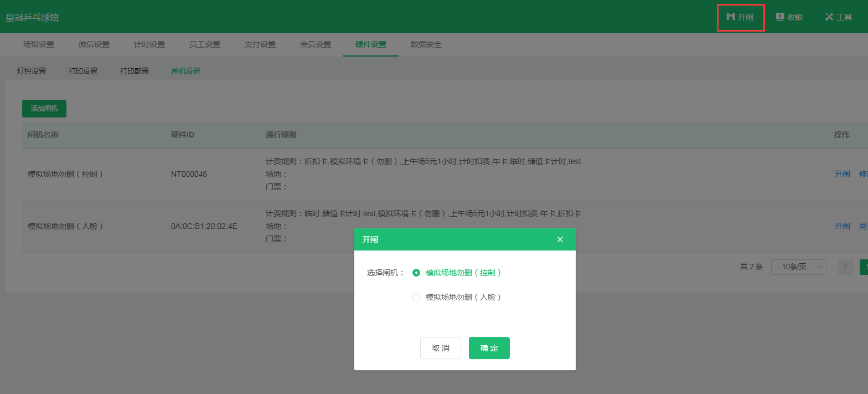Open 打印设置 sub-tab

[x=83, y=71]
